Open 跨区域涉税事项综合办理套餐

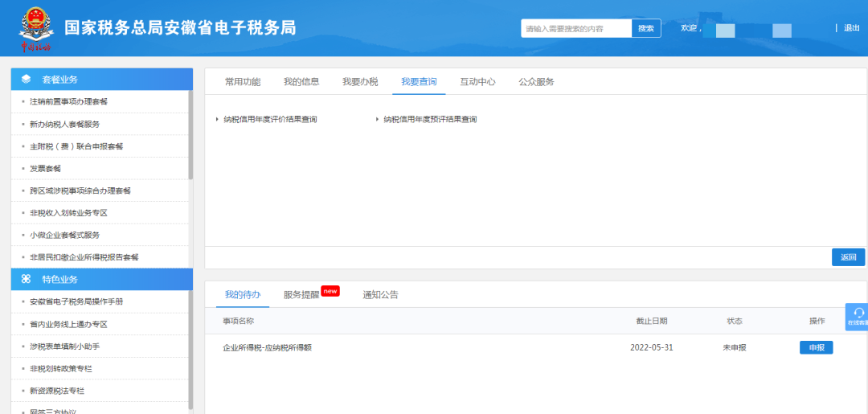[80, 191]
